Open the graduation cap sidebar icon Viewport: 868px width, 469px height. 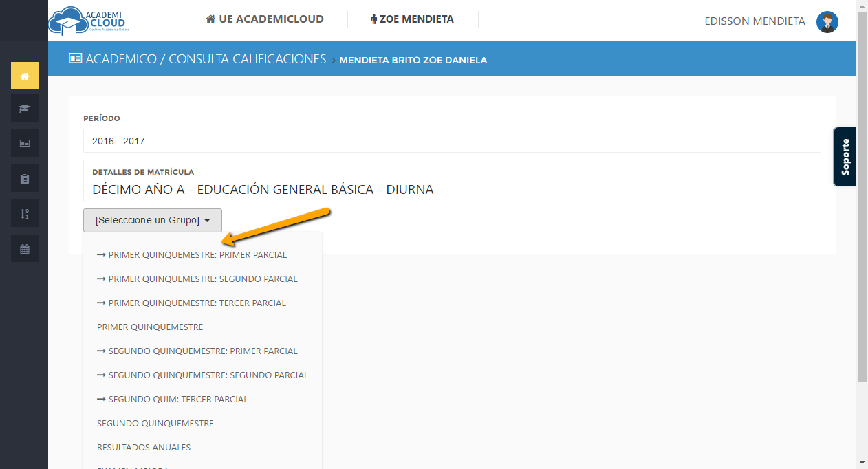pyautogui.click(x=25, y=109)
